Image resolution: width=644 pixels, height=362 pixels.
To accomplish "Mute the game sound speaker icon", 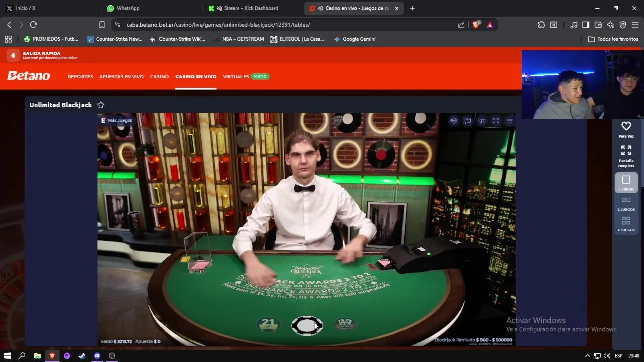I will [x=482, y=121].
